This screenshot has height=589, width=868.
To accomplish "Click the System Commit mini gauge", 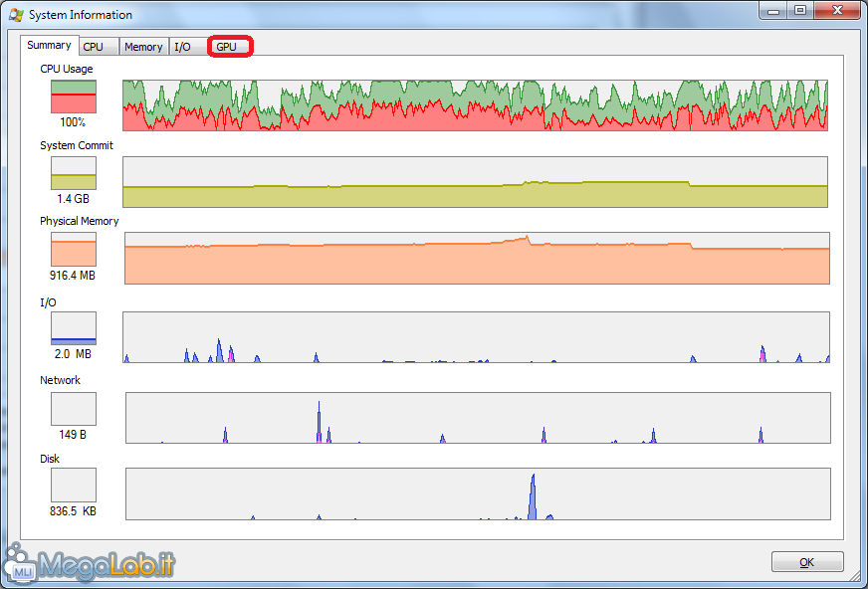I will click(74, 173).
